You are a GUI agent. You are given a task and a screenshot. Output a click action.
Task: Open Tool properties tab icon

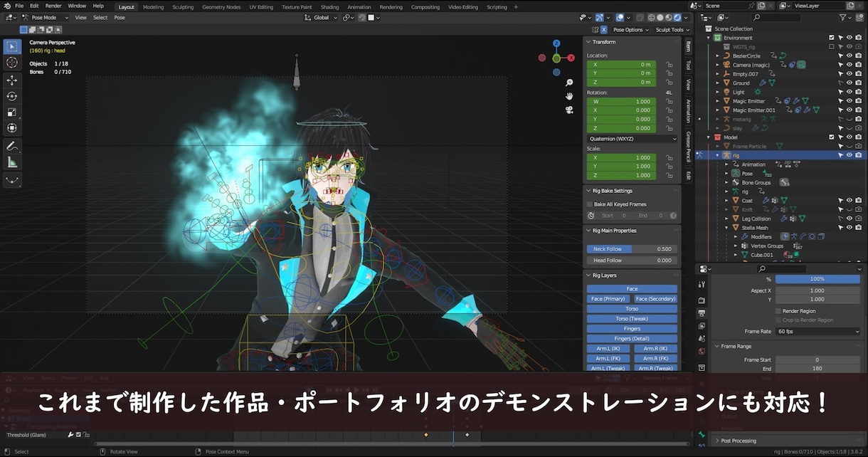702,285
